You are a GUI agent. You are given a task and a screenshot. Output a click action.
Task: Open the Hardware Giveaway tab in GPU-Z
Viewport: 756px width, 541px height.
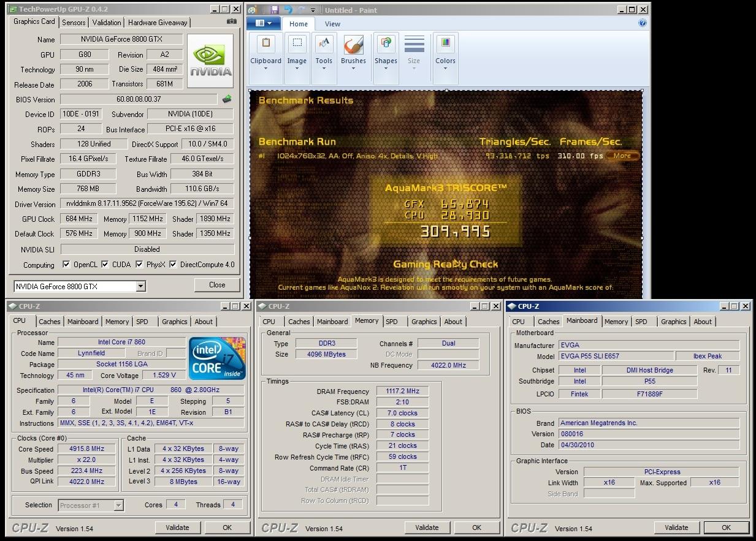pos(158,23)
